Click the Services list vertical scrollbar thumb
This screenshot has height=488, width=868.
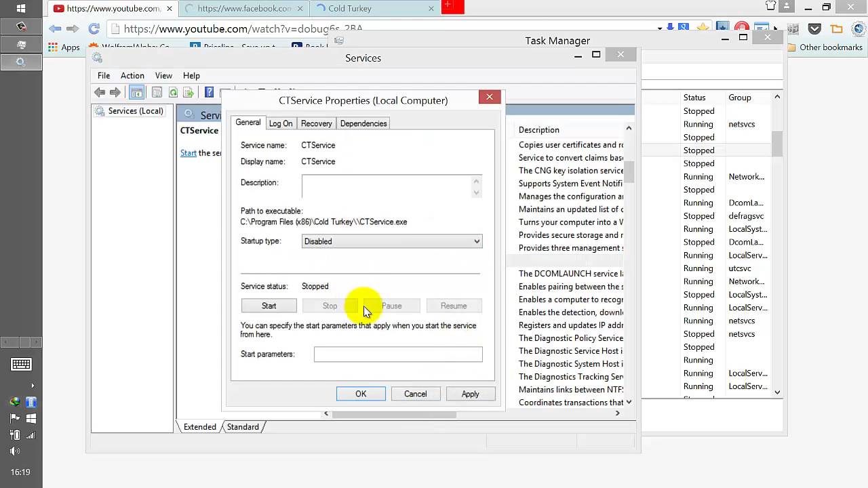tap(629, 171)
